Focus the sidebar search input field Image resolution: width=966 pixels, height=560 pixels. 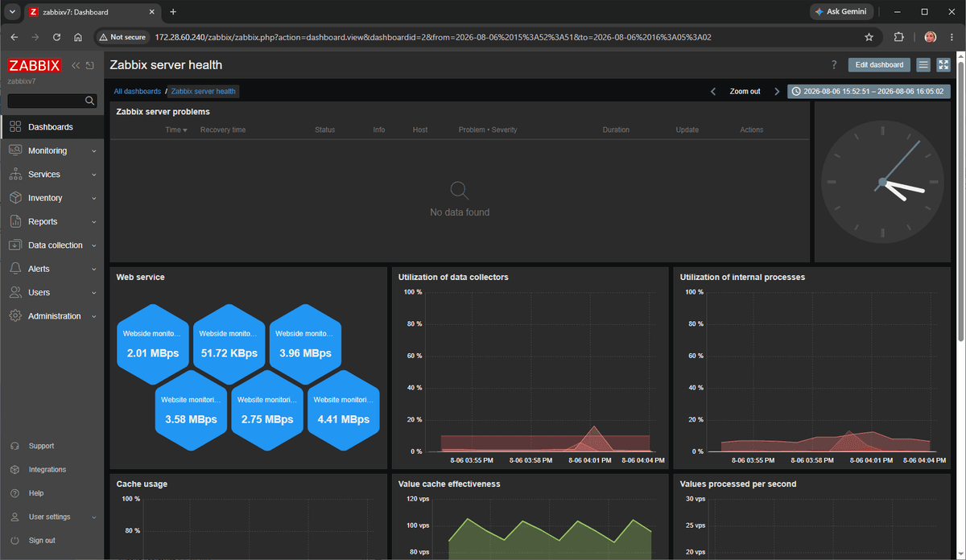click(47, 101)
